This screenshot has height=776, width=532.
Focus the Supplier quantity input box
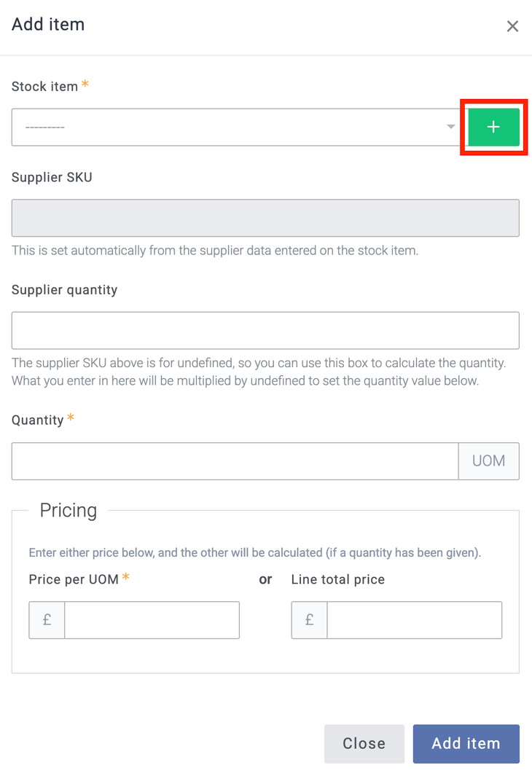click(x=265, y=330)
